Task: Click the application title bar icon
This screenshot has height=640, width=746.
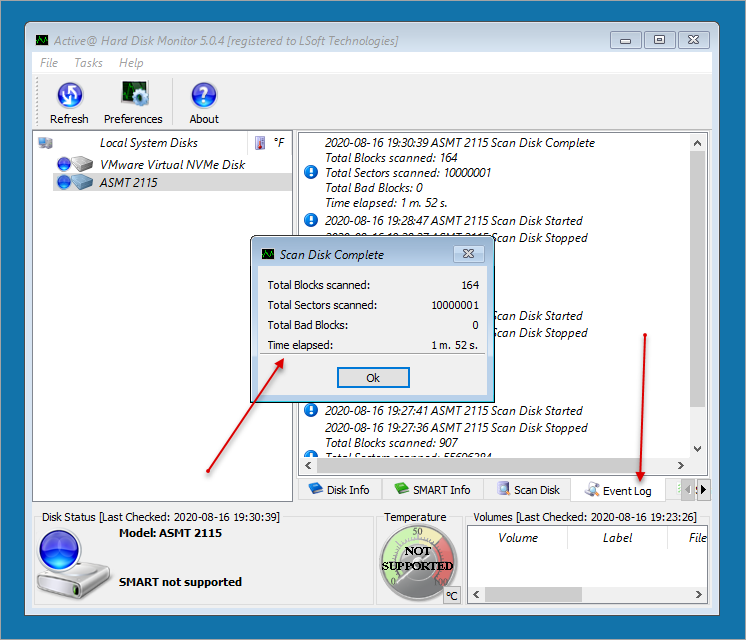Action: (x=42, y=40)
